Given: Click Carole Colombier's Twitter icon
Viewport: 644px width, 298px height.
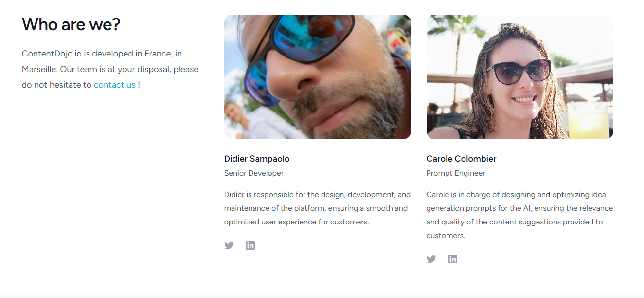Looking at the screenshot, I should (431, 259).
